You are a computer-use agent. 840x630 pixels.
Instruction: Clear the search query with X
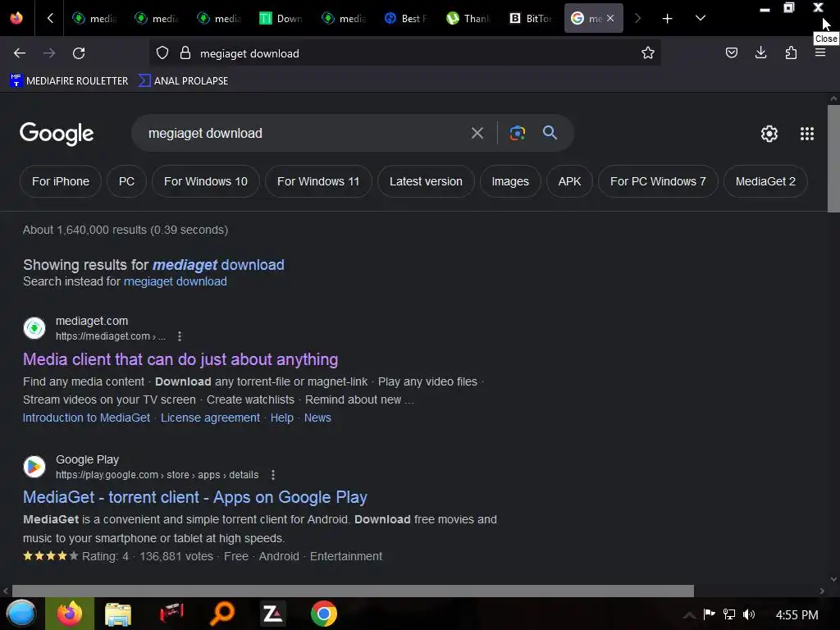click(x=477, y=133)
